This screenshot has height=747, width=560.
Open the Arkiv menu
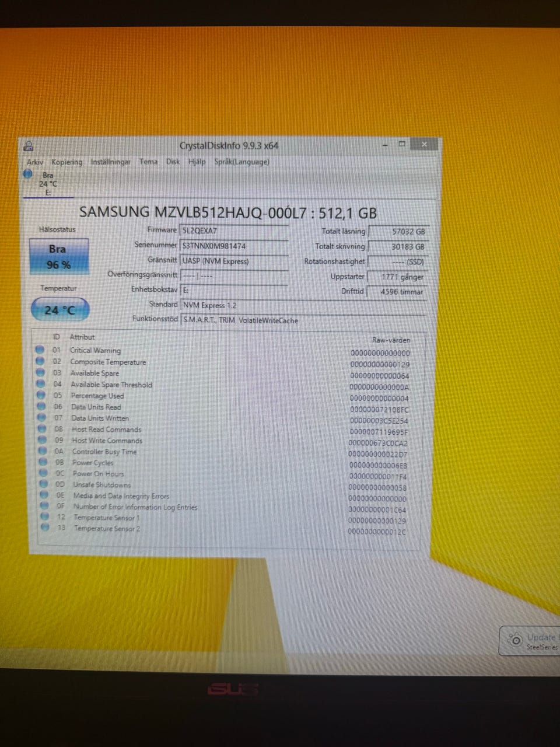35,162
